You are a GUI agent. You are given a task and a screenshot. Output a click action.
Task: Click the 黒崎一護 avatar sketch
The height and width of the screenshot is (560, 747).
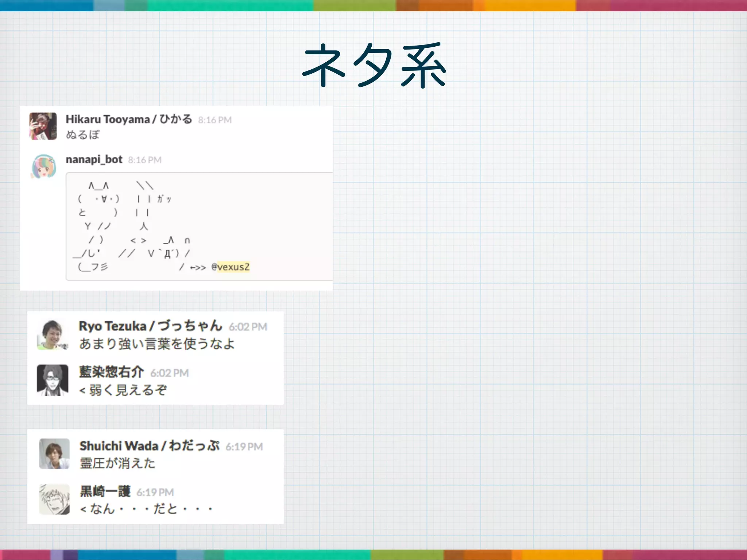(x=54, y=499)
